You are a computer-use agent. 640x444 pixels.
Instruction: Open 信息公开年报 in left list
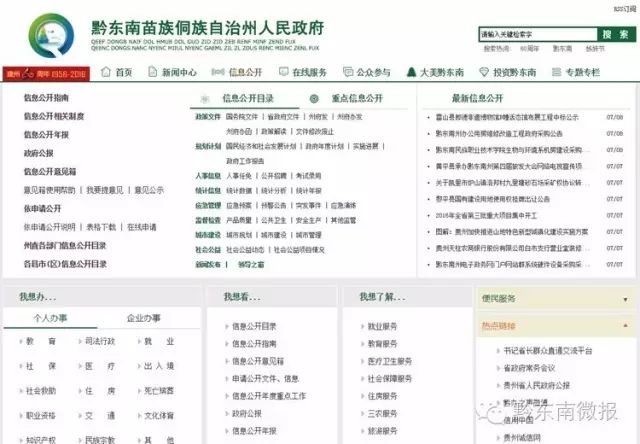[46, 135]
